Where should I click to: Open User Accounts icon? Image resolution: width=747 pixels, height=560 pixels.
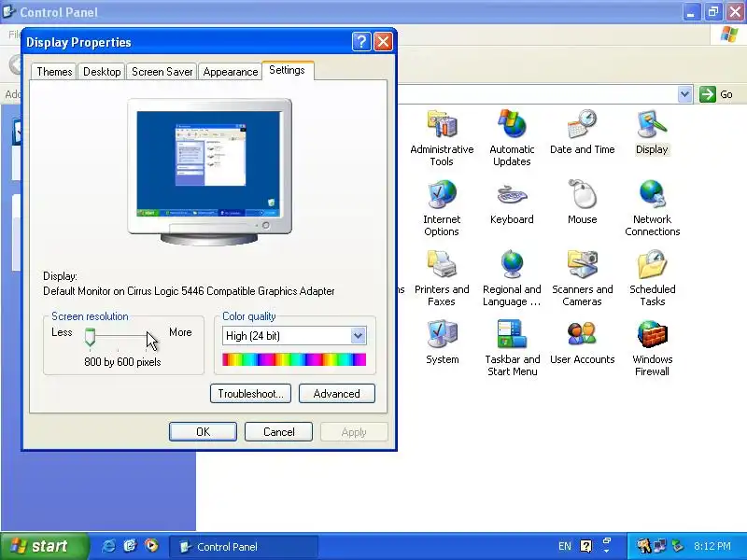(x=582, y=334)
